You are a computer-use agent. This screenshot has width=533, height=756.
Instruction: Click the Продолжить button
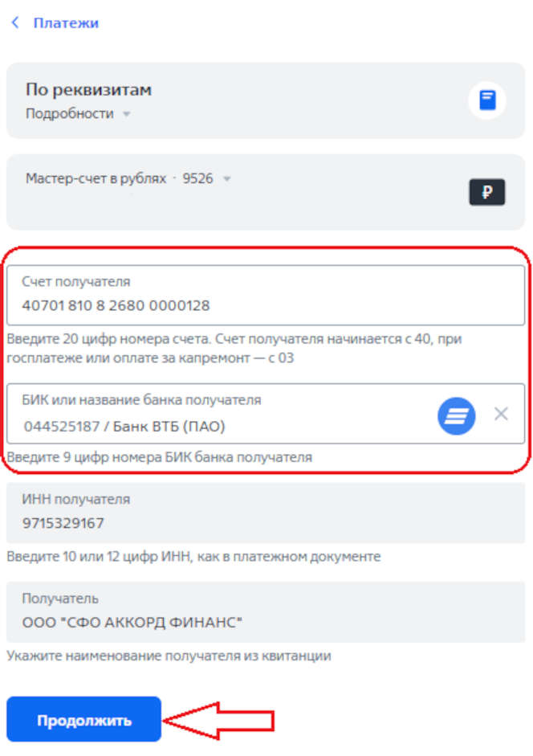(x=83, y=719)
